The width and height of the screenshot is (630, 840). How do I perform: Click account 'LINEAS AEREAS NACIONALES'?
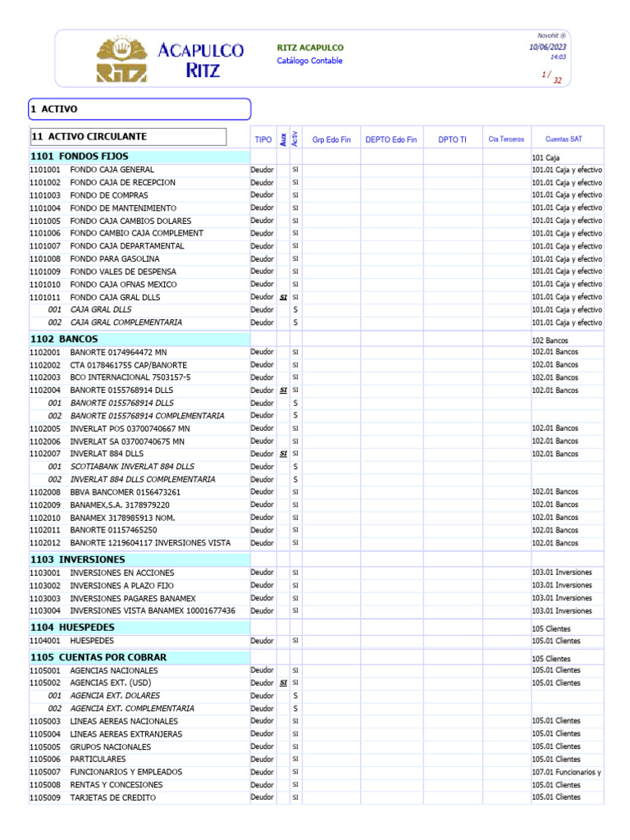pyautogui.click(x=125, y=722)
